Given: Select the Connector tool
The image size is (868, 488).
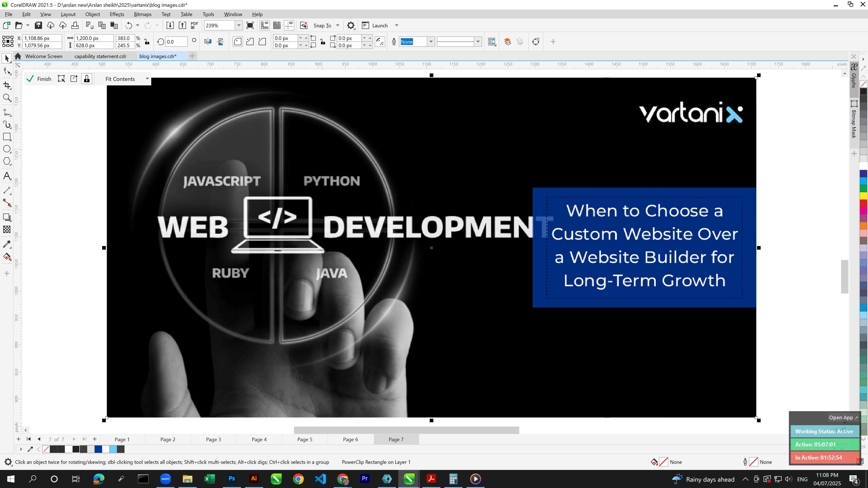Looking at the screenshot, I should pyautogui.click(x=7, y=203).
